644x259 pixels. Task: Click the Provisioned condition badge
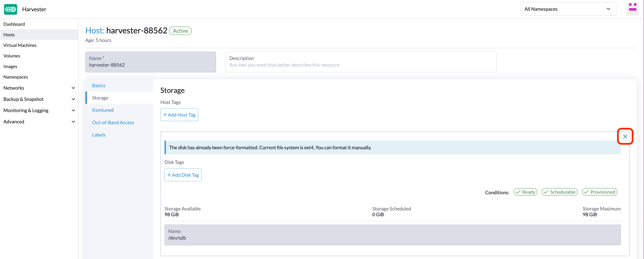coord(599,192)
